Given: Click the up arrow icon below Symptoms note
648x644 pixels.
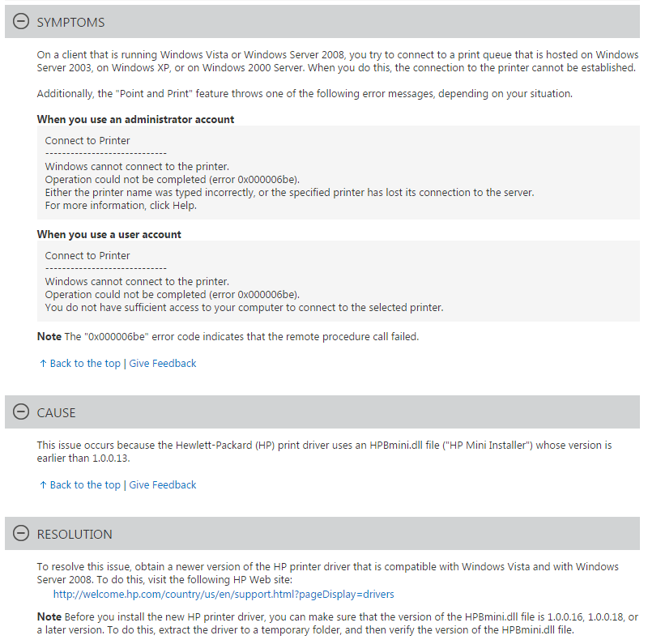Looking at the screenshot, I should pos(43,364).
